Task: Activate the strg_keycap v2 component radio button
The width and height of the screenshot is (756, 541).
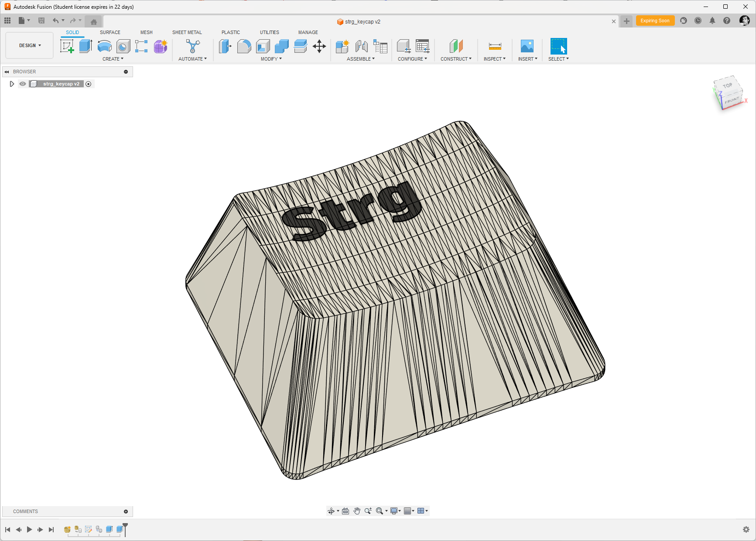Action: click(89, 84)
